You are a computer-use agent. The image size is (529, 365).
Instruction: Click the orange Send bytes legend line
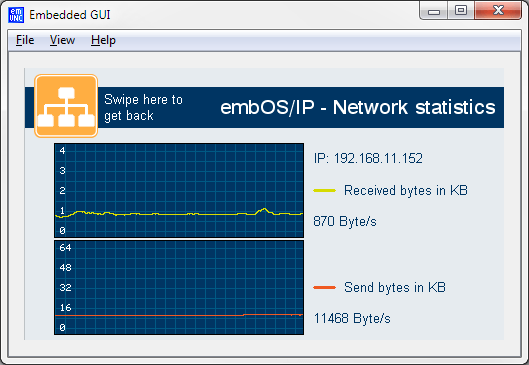pyautogui.click(x=325, y=287)
